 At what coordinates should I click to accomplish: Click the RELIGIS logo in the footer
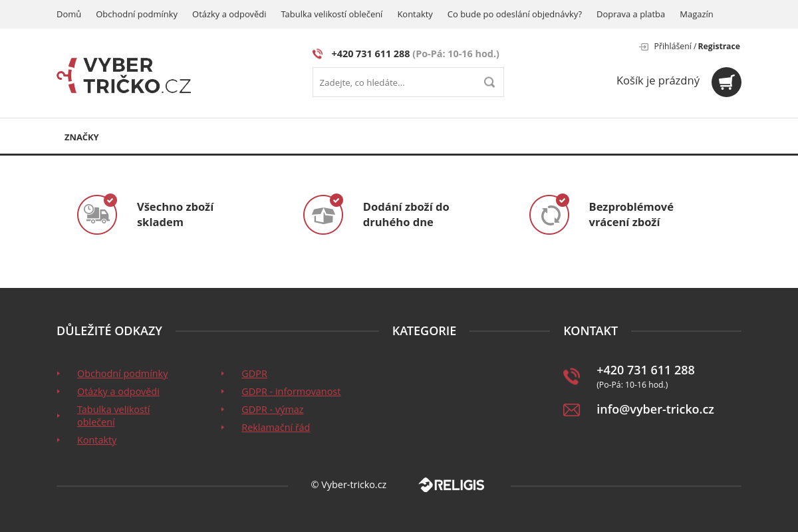(x=451, y=485)
